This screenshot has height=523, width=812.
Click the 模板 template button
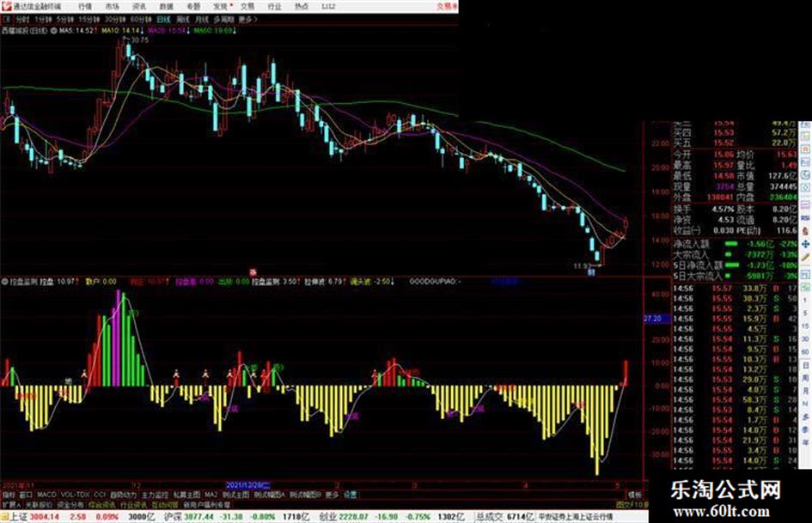634,495
